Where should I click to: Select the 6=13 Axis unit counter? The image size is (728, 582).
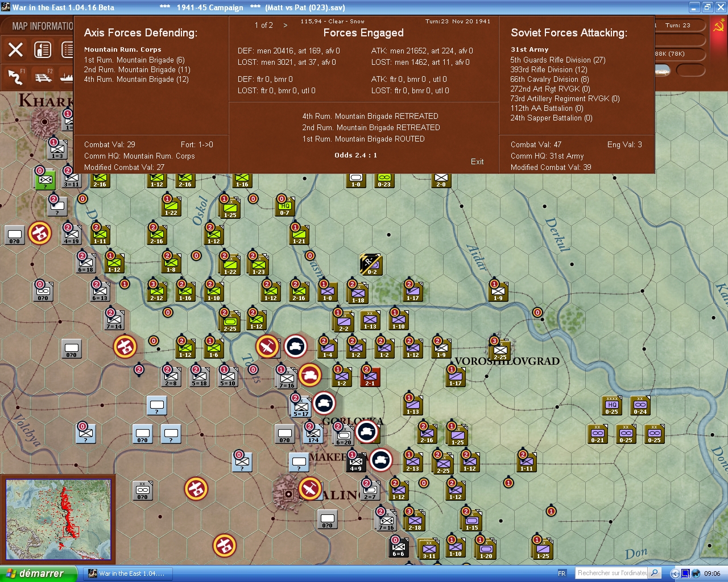click(x=100, y=292)
